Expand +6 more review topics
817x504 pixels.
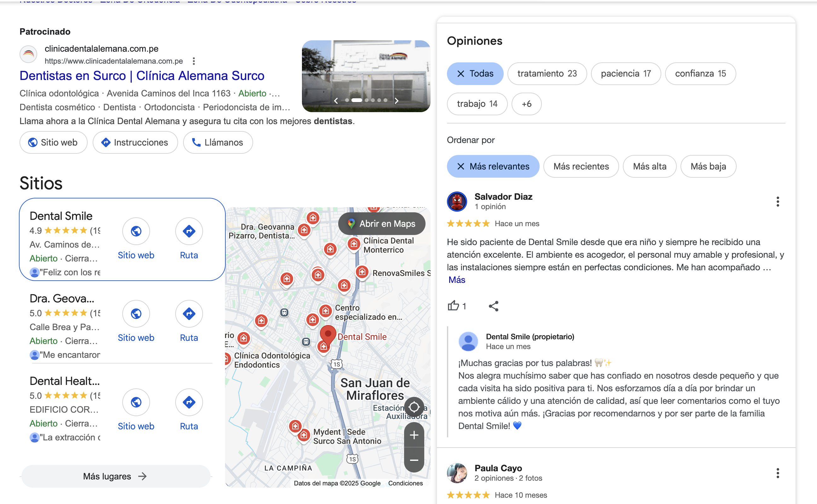526,104
